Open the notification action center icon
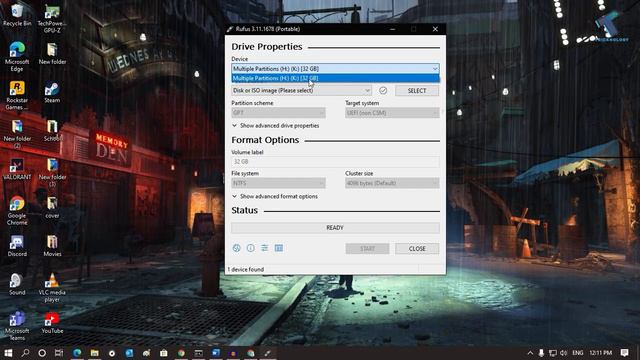 (624, 353)
